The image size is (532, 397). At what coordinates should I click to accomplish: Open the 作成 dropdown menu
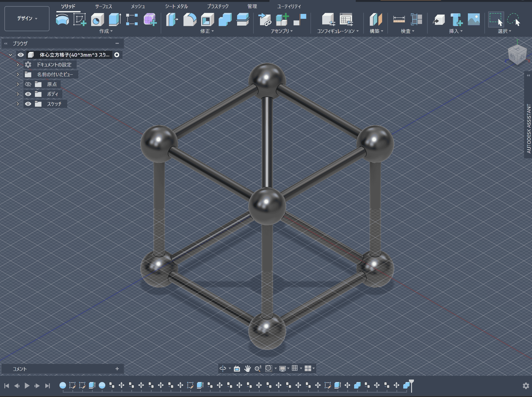[106, 31]
